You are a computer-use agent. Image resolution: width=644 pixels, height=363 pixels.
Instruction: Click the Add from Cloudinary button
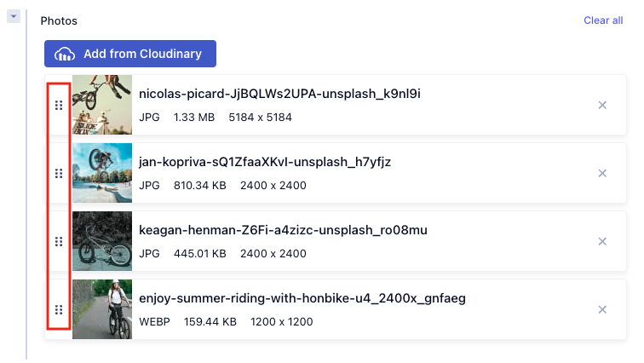click(x=130, y=54)
